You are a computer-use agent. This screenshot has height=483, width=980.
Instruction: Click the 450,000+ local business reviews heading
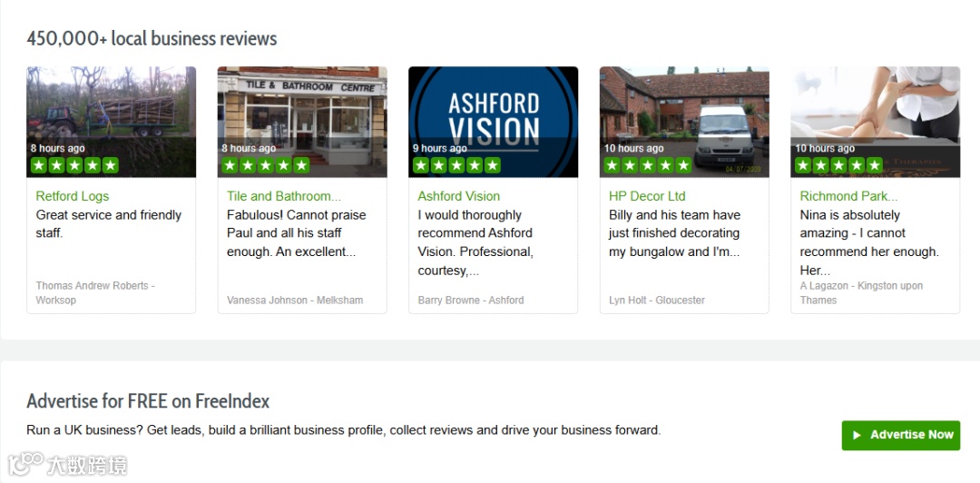pos(152,39)
